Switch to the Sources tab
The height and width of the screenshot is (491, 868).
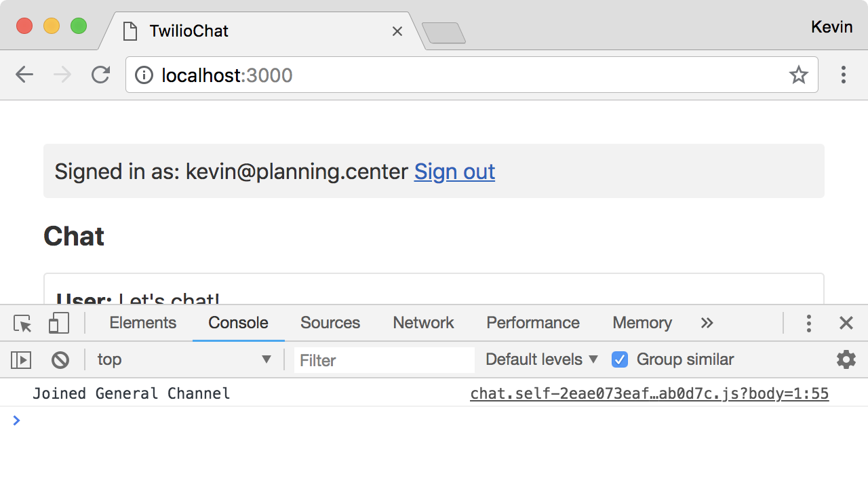330,323
